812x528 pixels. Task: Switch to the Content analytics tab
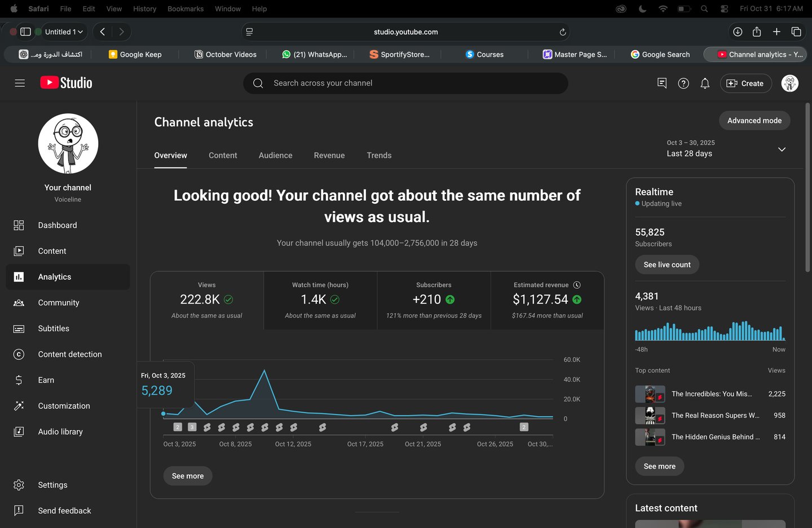coord(223,155)
